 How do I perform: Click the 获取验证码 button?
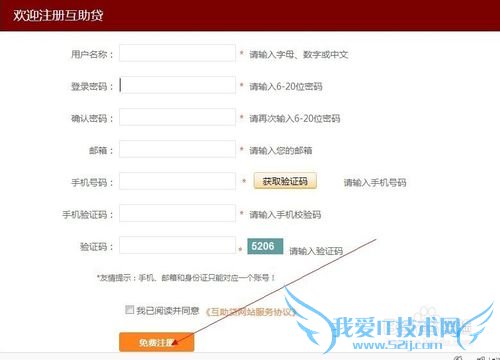pyautogui.click(x=285, y=181)
